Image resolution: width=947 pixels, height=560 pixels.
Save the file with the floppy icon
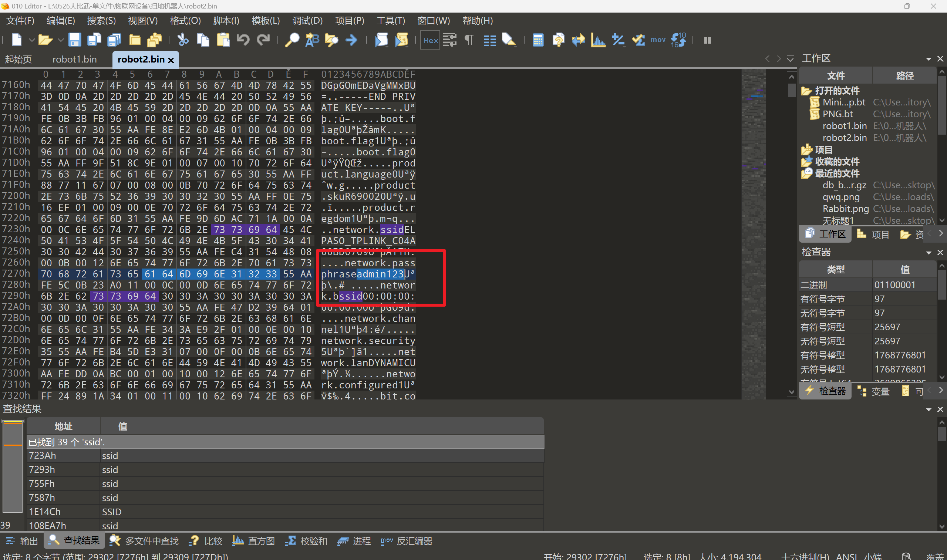[x=74, y=40]
